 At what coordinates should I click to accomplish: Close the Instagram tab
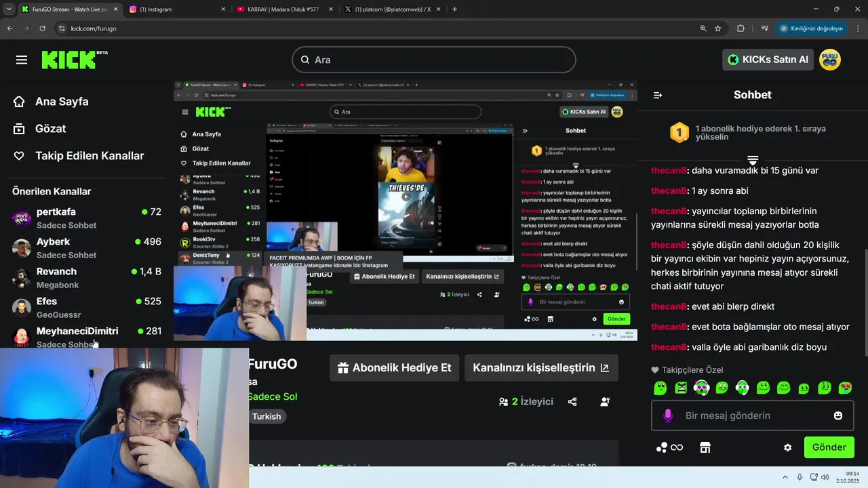tap(223, 9)
